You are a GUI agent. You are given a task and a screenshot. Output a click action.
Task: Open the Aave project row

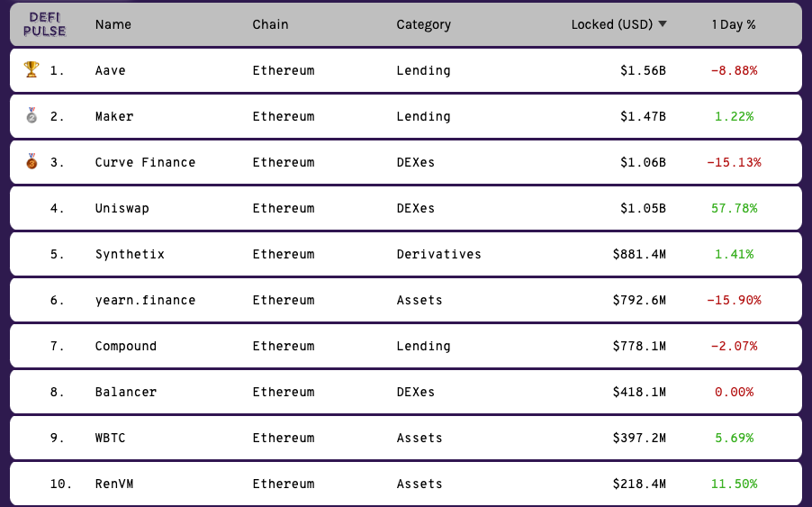pos(406,70)
